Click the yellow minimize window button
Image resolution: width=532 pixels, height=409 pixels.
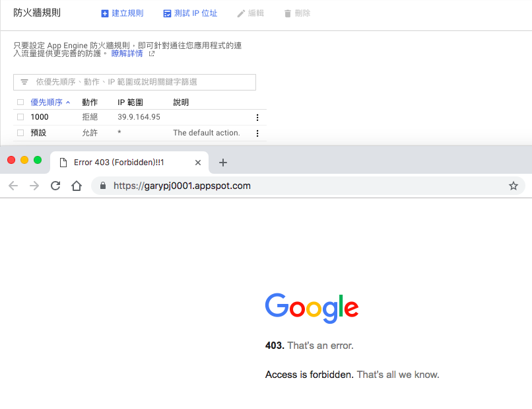(x=24, y=160)
